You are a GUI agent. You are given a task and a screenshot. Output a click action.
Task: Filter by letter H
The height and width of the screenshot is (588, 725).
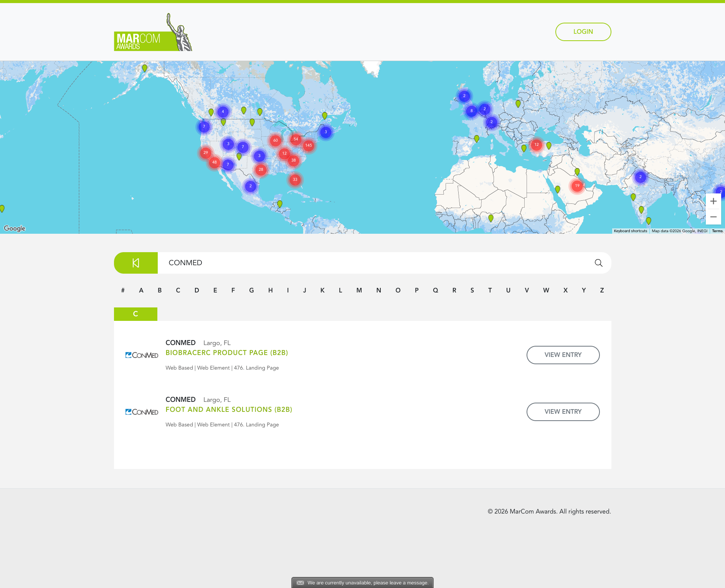(271, 291)
